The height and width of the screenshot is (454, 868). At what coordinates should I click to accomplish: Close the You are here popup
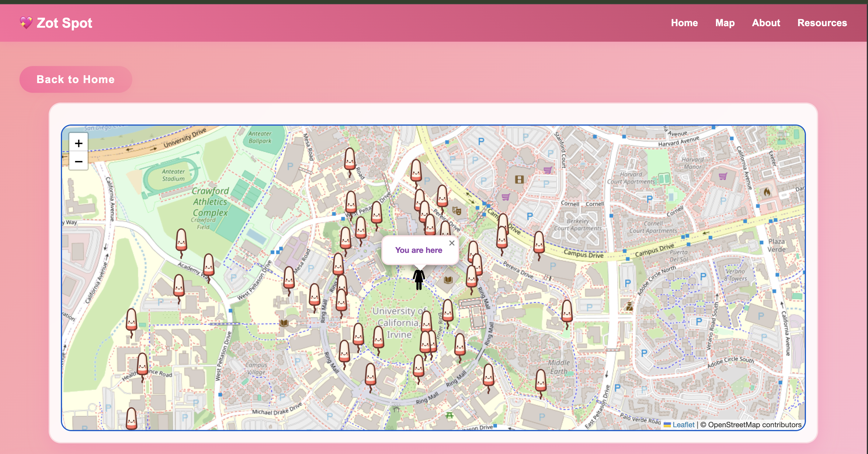[x=452, y=243]
